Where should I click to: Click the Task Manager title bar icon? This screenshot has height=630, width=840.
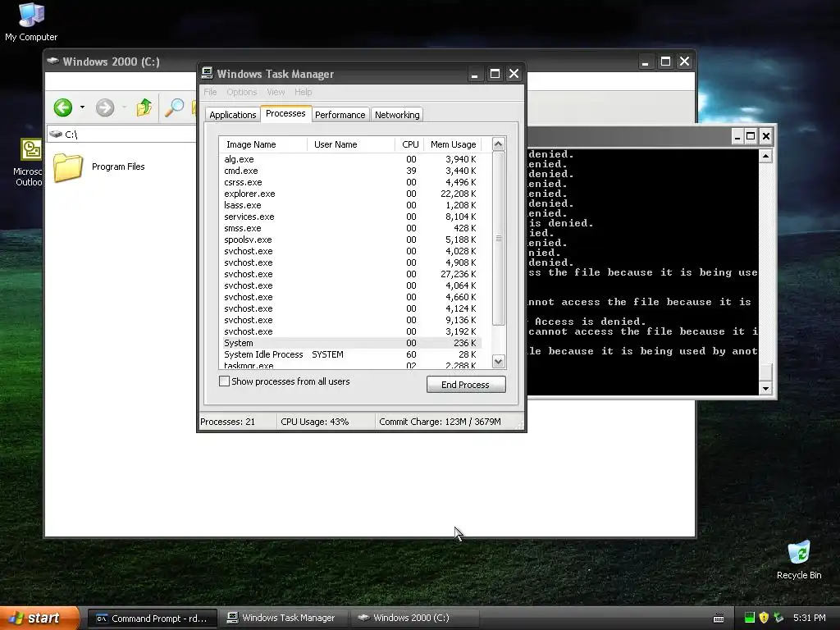(x=208, y=73)
